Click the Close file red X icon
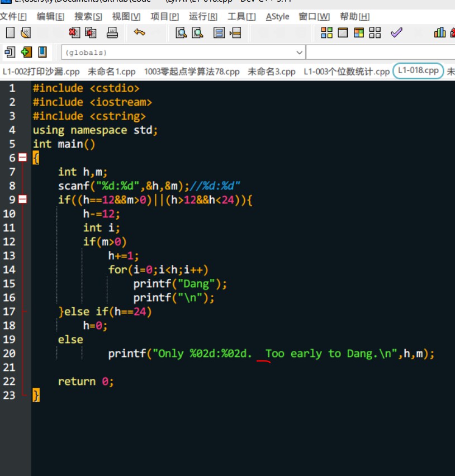The image size is (455, 476). tap(74, 32)
